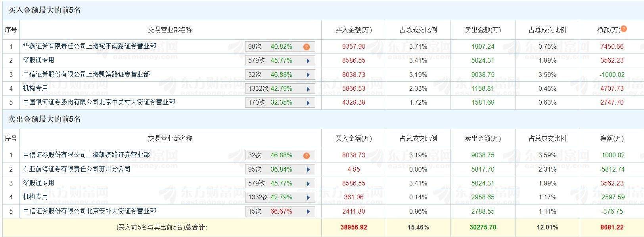Open the 中信证券北京安外大街证券营业部 link
The image size is (644, 237).
[89, 211]
